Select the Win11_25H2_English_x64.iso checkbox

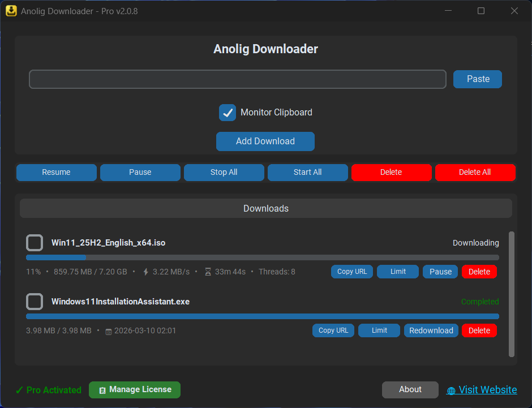point(34,242)
